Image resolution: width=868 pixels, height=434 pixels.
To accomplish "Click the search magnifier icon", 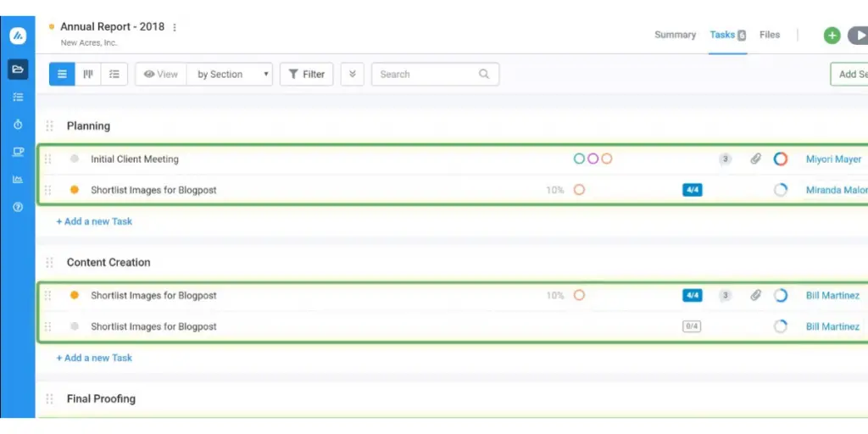I will click(x=484, y=75).
